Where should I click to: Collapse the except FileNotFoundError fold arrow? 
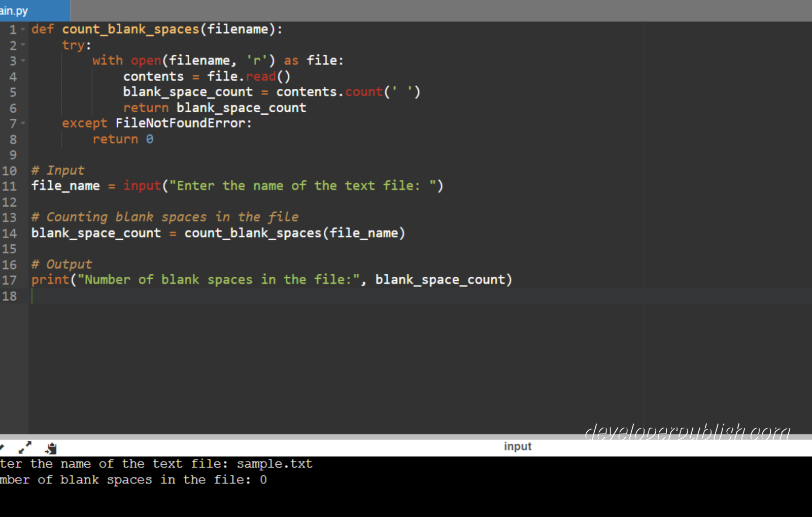[23, 123]
